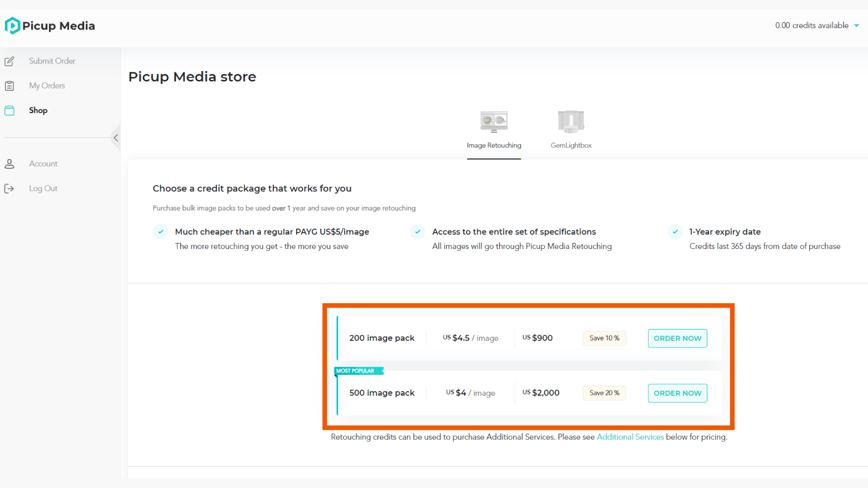Viewport: 868px width, 488px height.
Task: Click checkmark icon beside 1-Year expiry date
Action: (675, 231)
